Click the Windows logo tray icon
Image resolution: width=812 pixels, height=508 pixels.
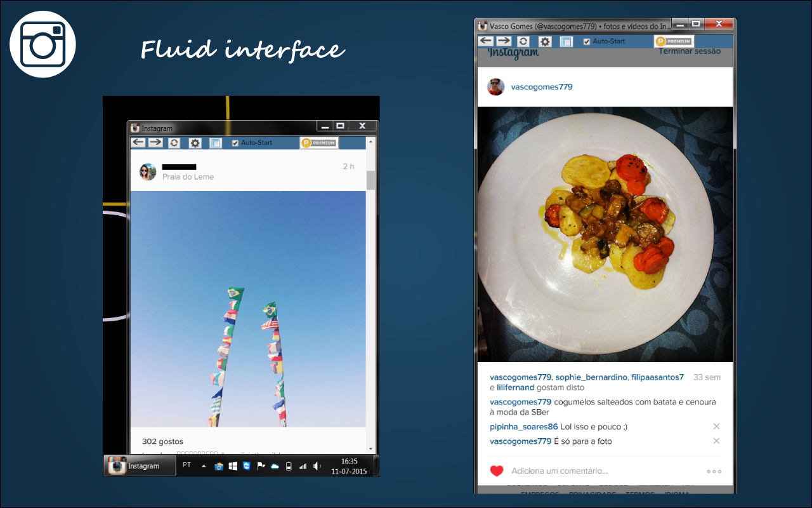click(233, 466)
